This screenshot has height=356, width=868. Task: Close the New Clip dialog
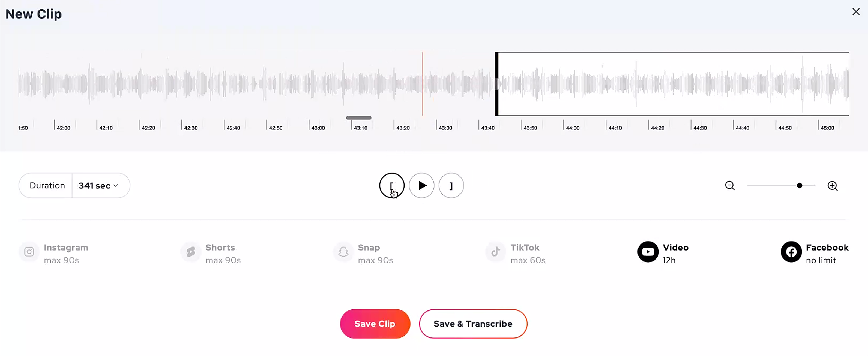[856, 12]
